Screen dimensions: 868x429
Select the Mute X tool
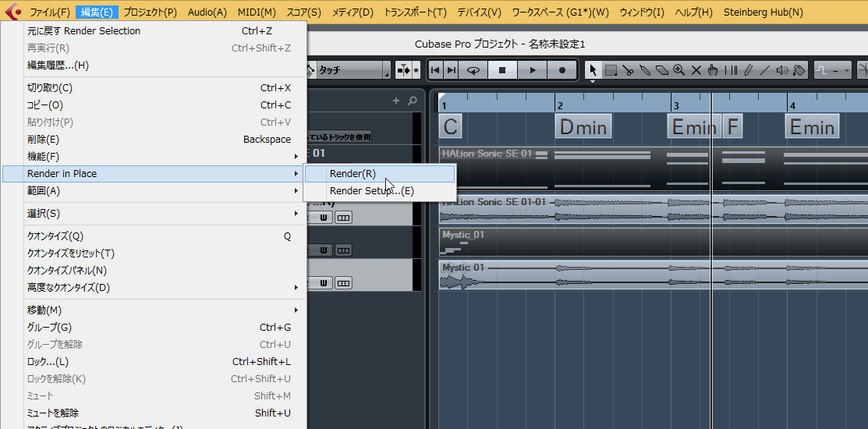click(696, 70)
